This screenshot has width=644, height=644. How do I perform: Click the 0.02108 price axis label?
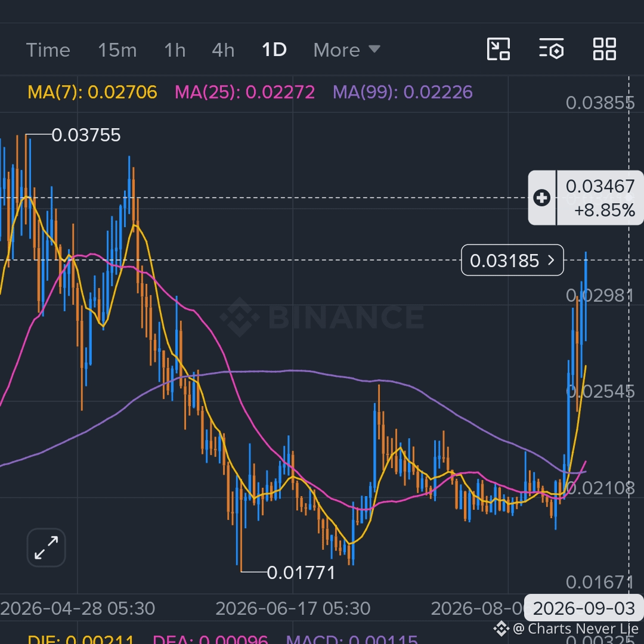pos(600,488)
